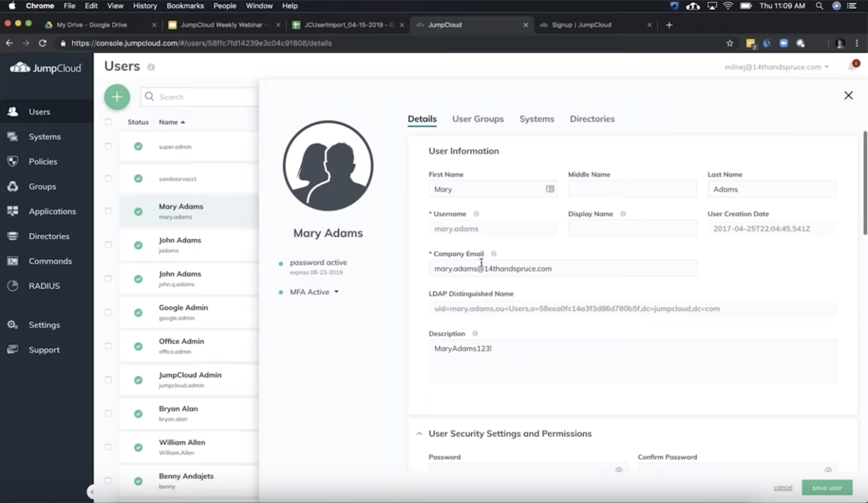Screen dimensions: 868x503
Task: Open Support in the sidebar
Action: 44,350
